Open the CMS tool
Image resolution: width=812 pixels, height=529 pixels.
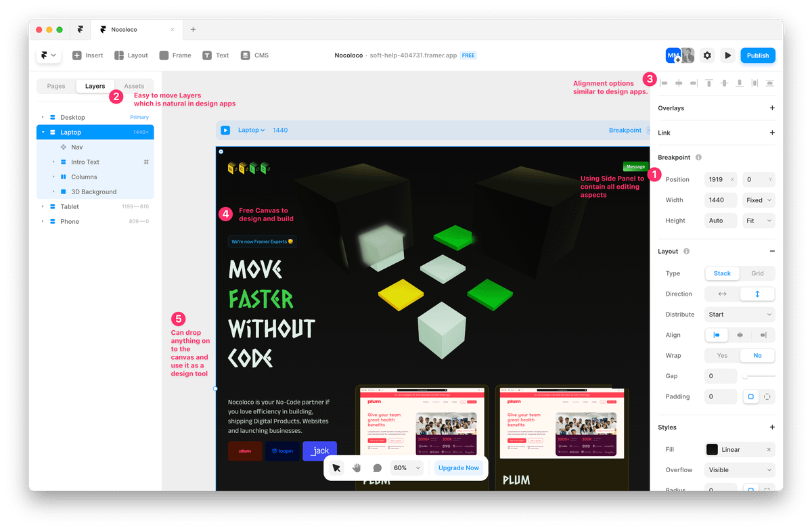click(255, 55)
